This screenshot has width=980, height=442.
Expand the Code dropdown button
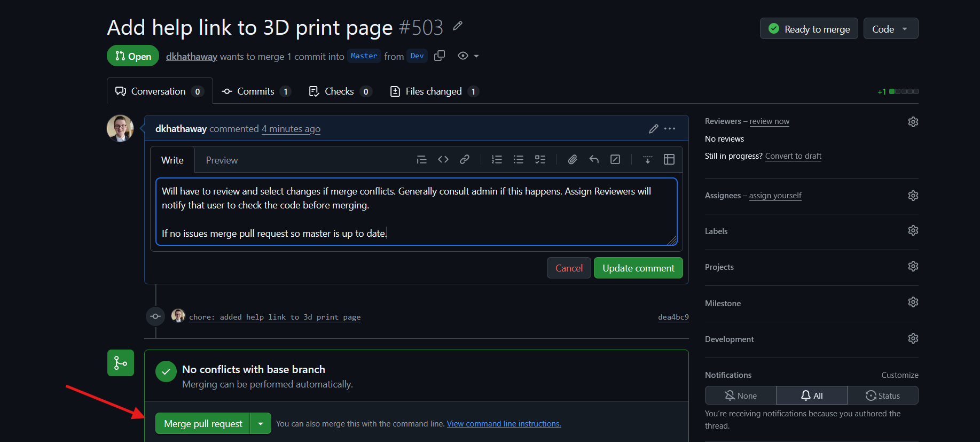(x=891, y=29)
